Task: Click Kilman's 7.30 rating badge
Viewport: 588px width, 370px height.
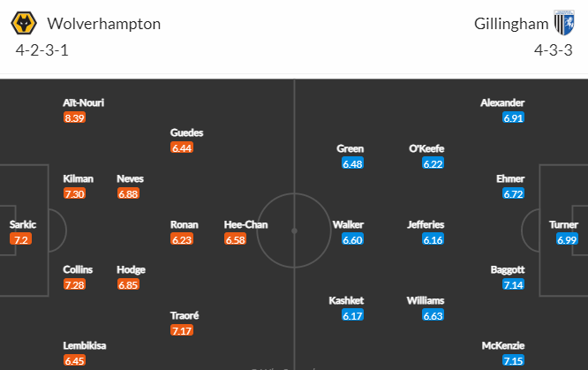Action: click(74, 193)
